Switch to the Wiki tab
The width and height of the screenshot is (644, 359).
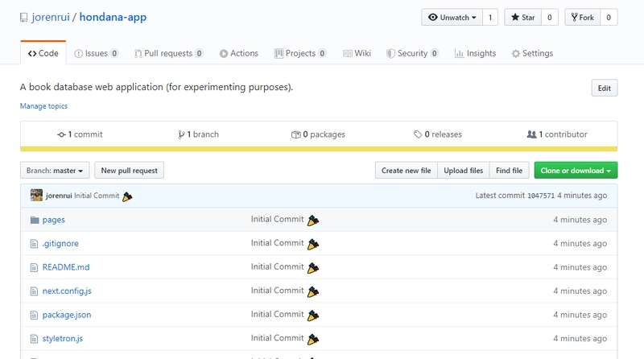[x=357, y=53]
